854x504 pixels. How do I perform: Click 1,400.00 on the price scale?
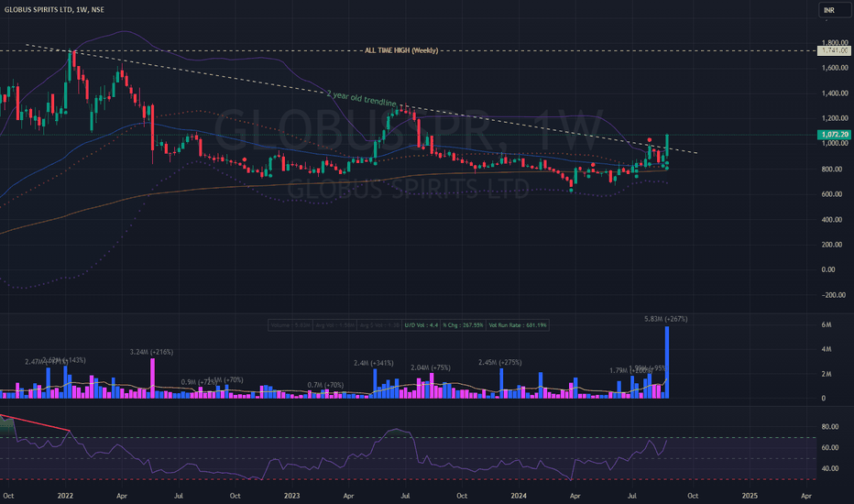click(x=835, y=93)
